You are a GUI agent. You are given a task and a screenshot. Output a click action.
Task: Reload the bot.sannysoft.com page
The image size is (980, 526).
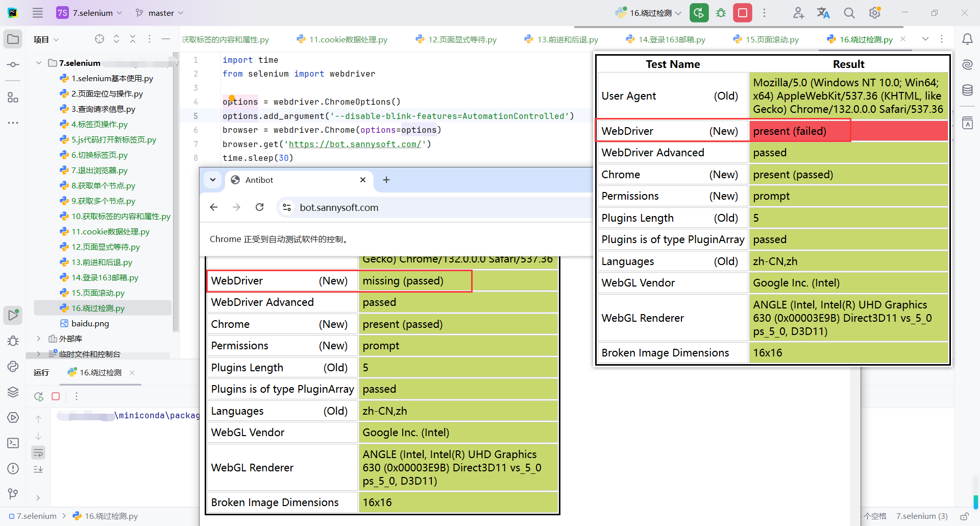click(x=260, y=207)
